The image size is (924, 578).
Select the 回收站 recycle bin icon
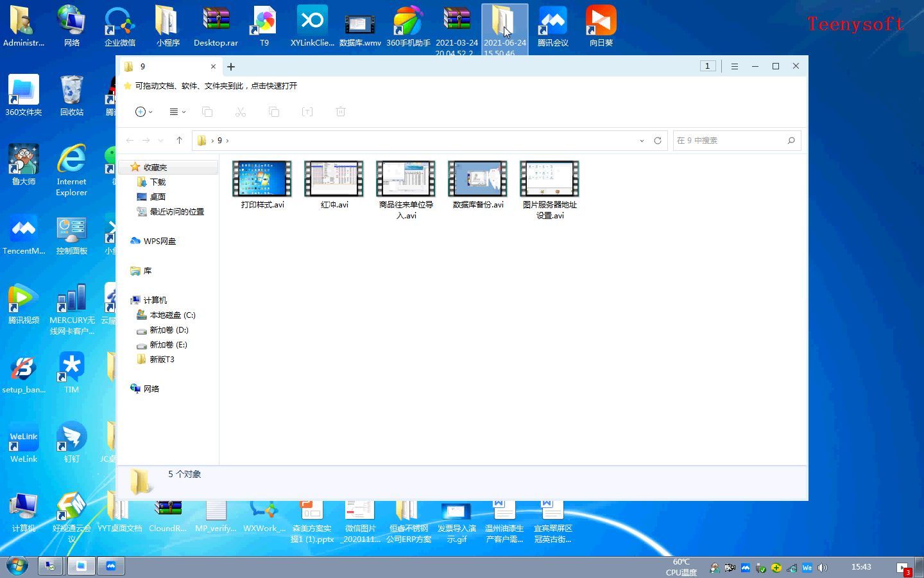coord(72,96)
